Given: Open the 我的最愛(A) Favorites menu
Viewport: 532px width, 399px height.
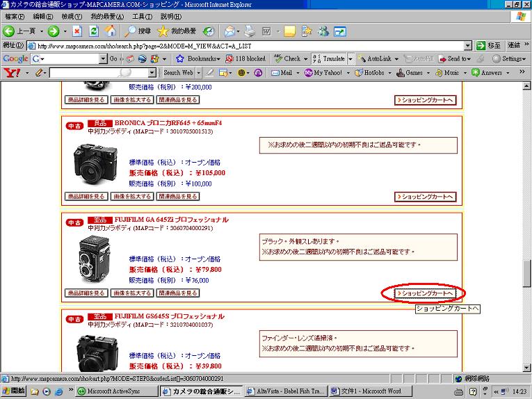Looking at the screenshot, I should point(107,16).
